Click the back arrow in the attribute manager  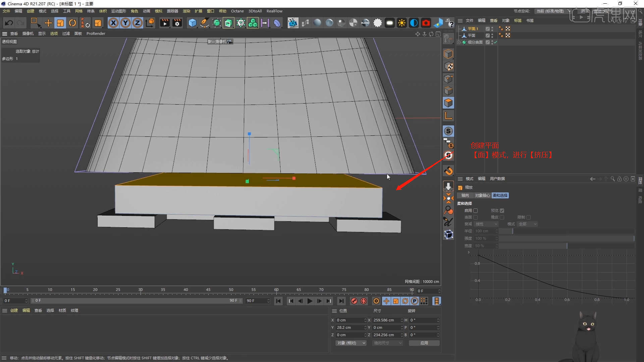click(593, 179)
